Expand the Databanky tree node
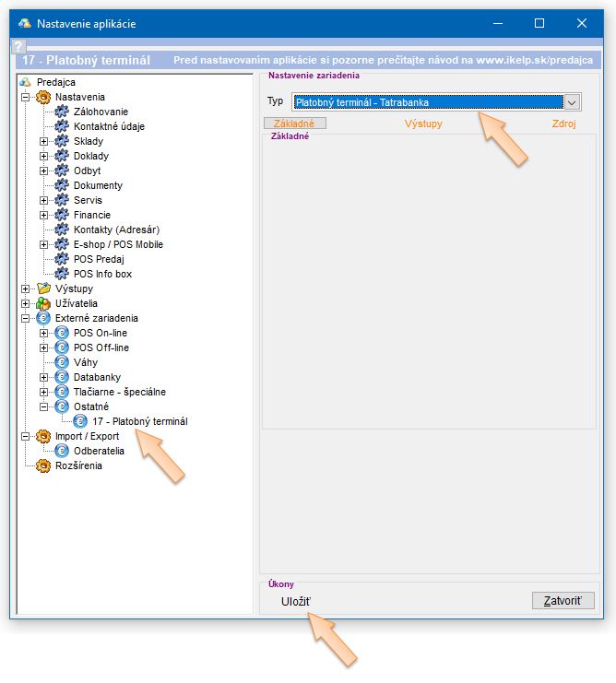The height and width of the screenshot is (683, 616). pos(43,377)
